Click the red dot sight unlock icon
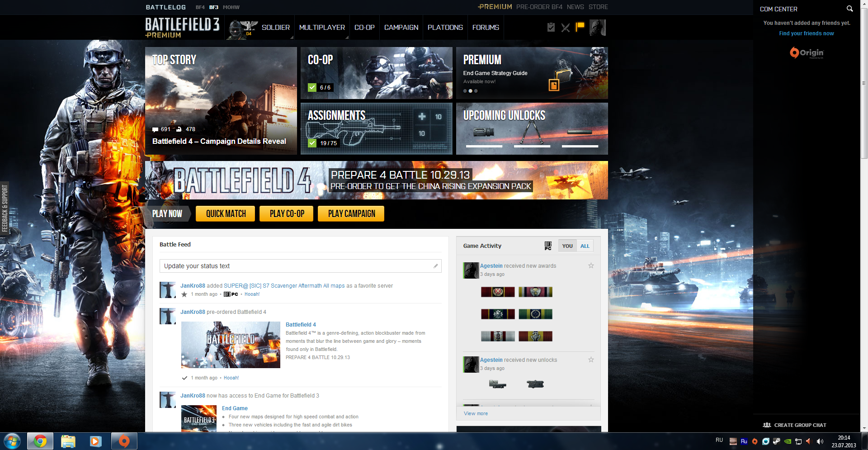The height and width of the screenshot is (450, 868). coord(497,384)
